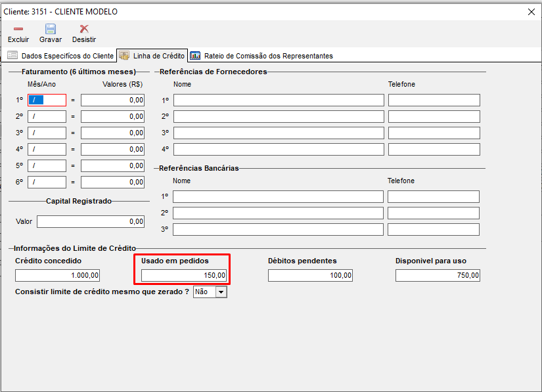This screenshot has height=392, width=542.
Task: Close the Cliente 3151 window
Action: tap(531, 11)
